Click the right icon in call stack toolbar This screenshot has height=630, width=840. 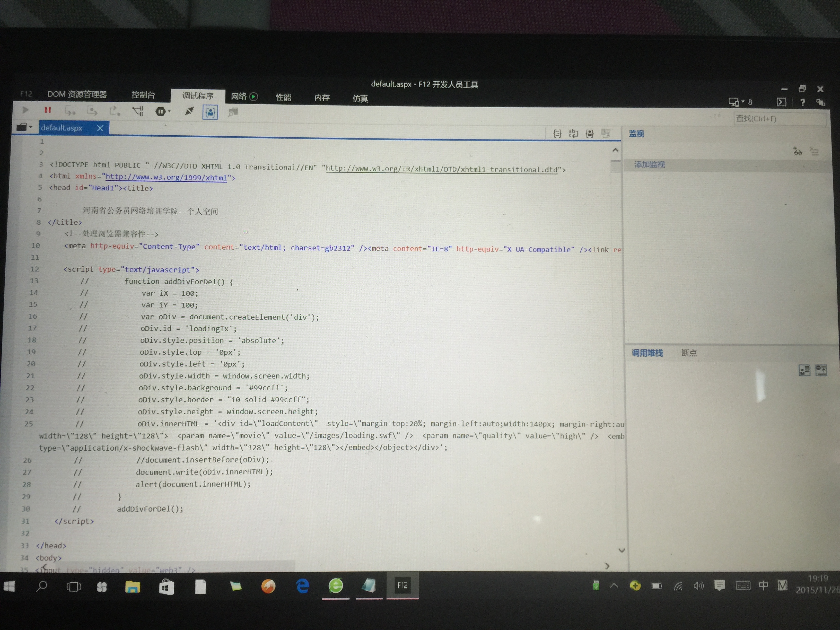point(821,370)
